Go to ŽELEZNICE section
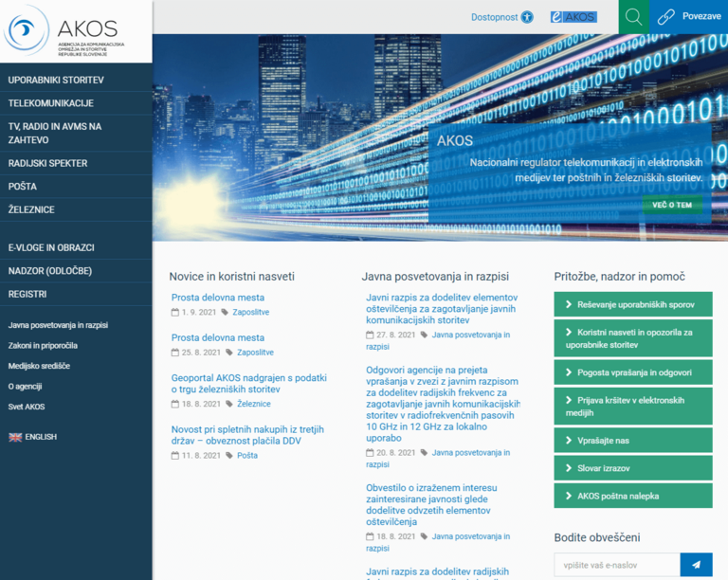 (x=76, y=209)
